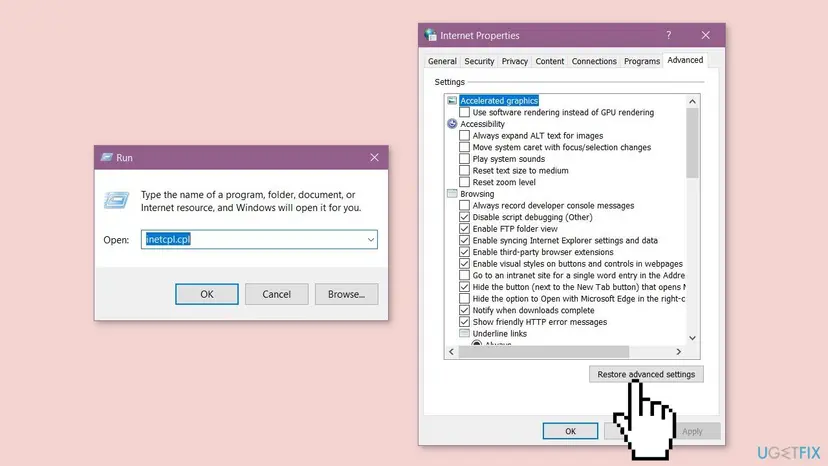Select the Advanced tab
The height and width of the screenshot is (466, 828).
coord(685,60)
